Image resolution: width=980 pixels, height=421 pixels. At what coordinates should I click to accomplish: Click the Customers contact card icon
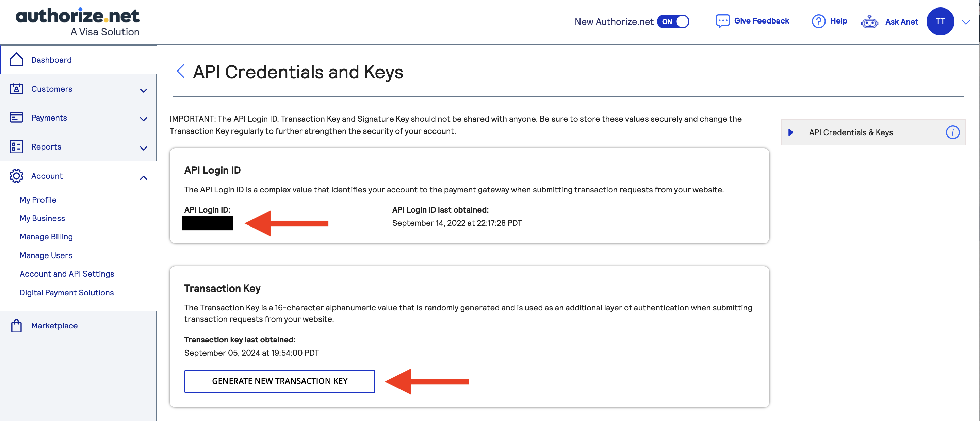(x=16, y=89)
